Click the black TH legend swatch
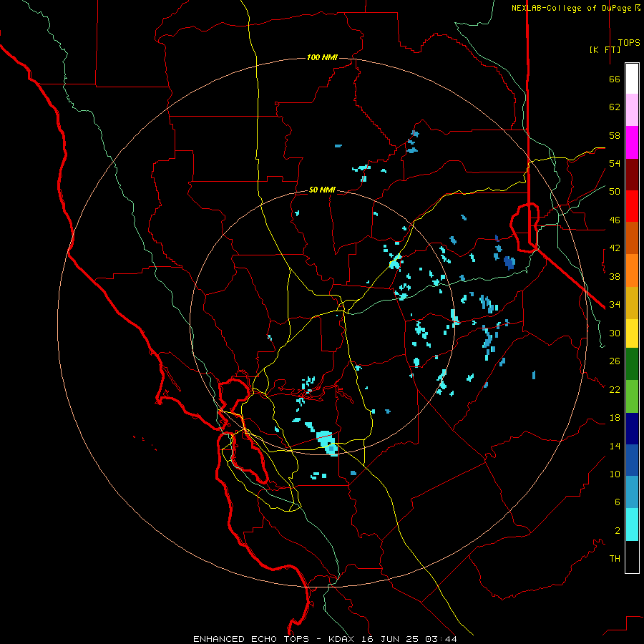This screenshot has height=644, width=644. pyautogui.click(x=632, y=557)
